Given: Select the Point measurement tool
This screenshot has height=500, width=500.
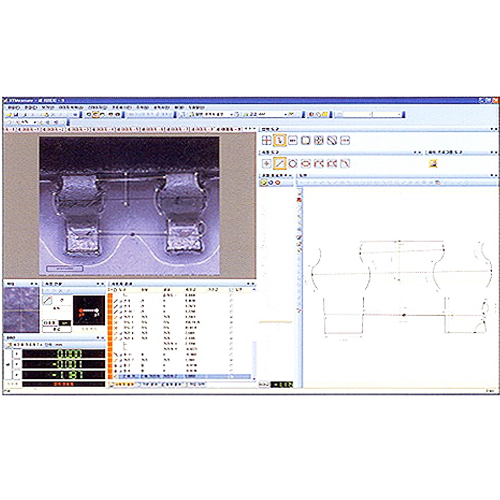Looking at the screenshot, I should point(266,164).
